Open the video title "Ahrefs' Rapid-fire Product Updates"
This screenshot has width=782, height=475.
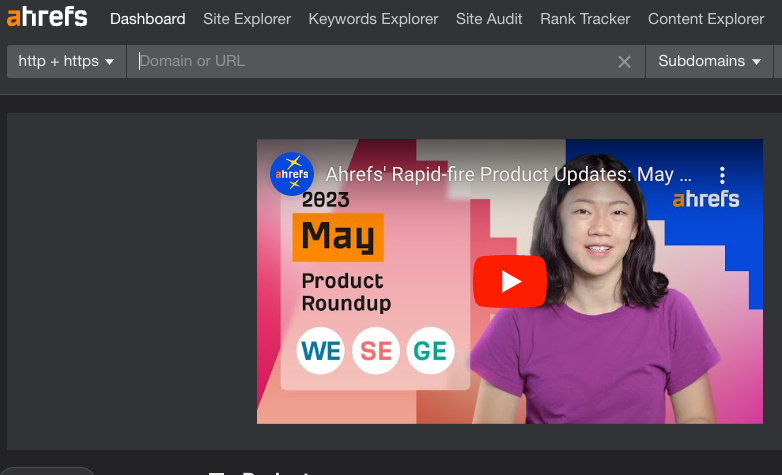(x=508, y=175)
